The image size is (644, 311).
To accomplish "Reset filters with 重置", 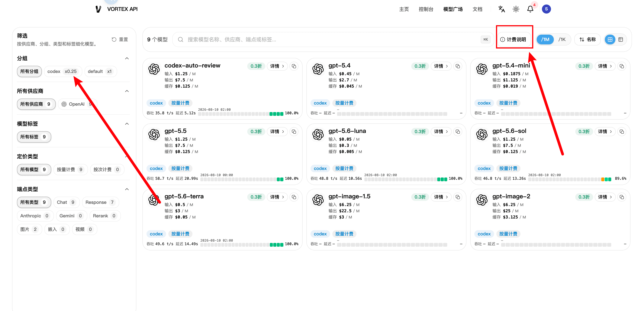I will coord(120,39).
